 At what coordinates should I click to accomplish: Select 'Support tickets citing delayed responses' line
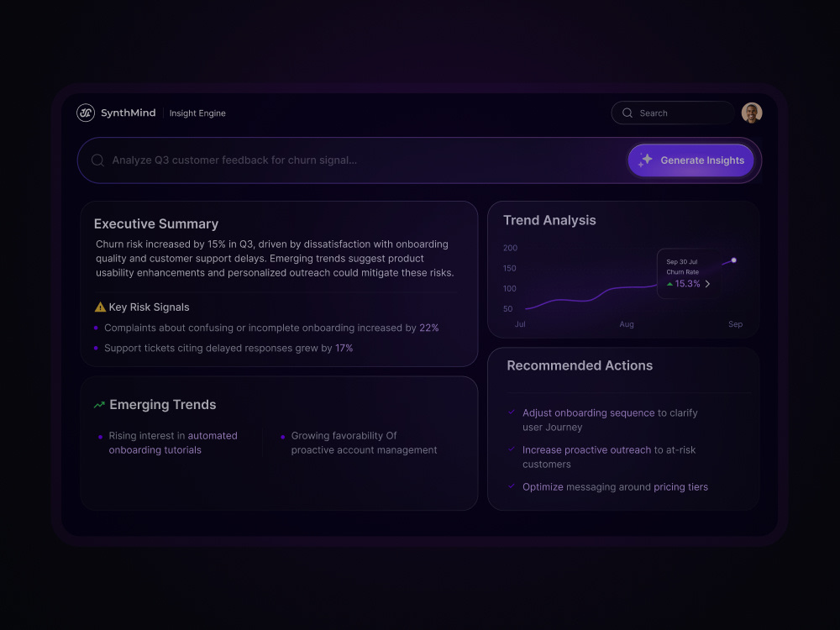(x=228, y=349)
